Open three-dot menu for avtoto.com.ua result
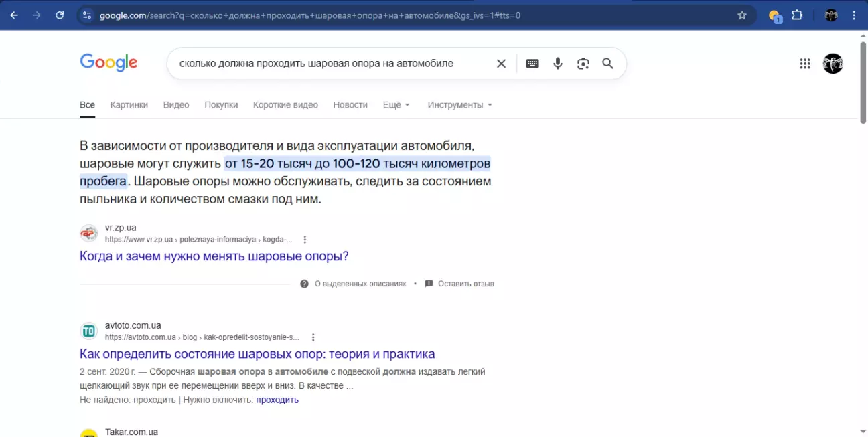This screenshot has width=868, height=437. coord(313,337)
